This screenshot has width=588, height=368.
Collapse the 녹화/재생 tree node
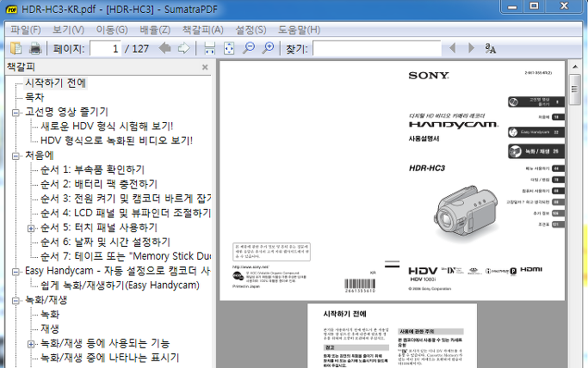(15, 300)
